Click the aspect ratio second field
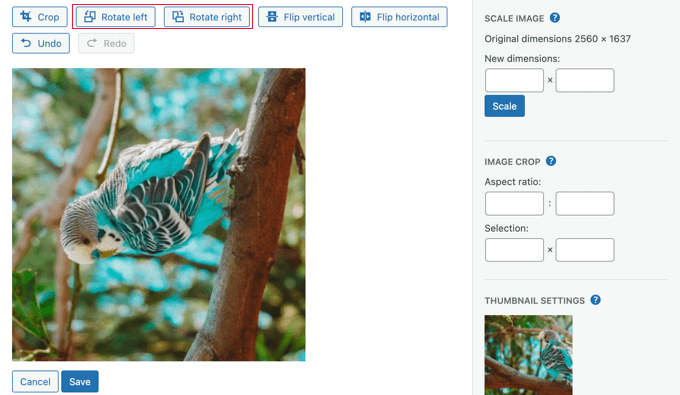Screen dimensions: 680x395 pos(585,203)
